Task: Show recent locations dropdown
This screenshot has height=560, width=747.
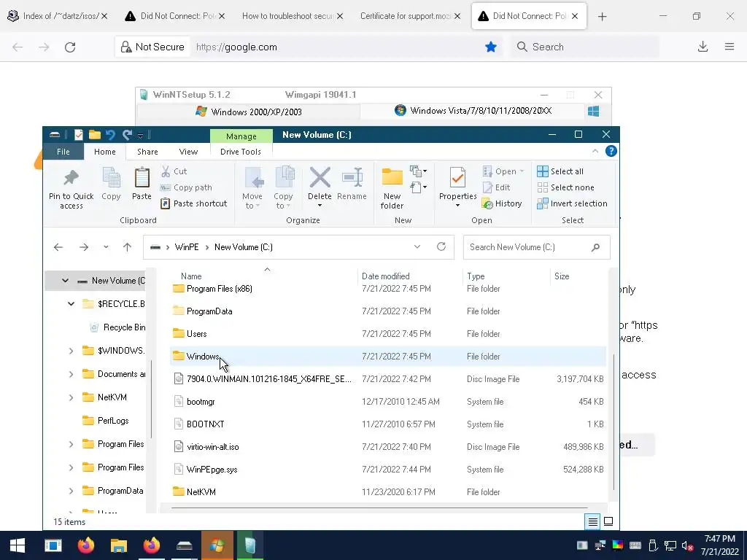Action: coord(106,247)
